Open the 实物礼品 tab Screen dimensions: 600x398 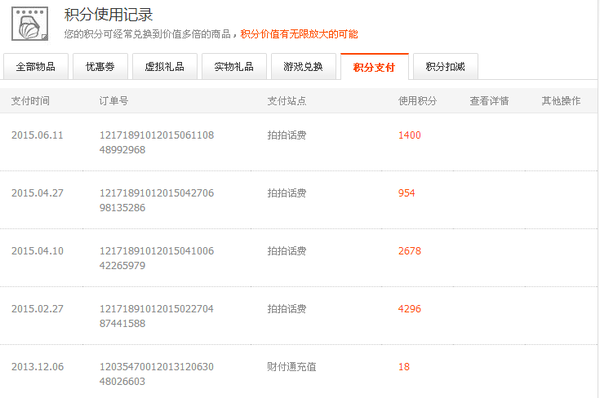point(234,67)
